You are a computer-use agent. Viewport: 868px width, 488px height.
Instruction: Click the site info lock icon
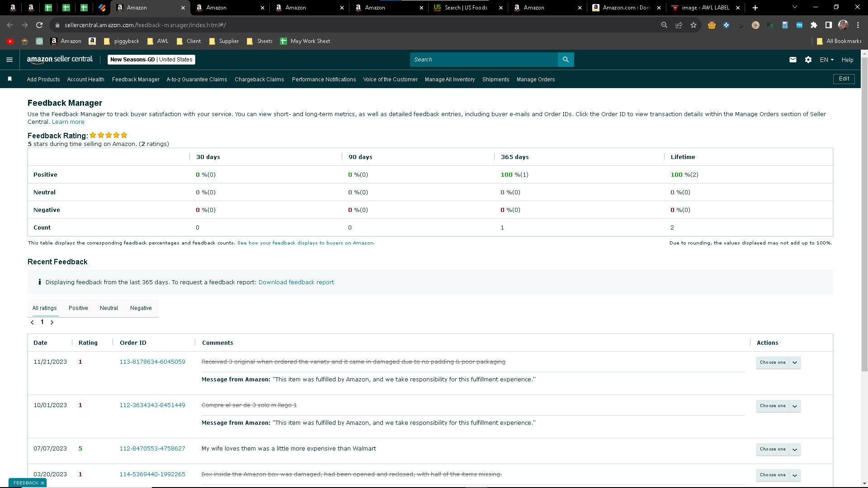57,25
